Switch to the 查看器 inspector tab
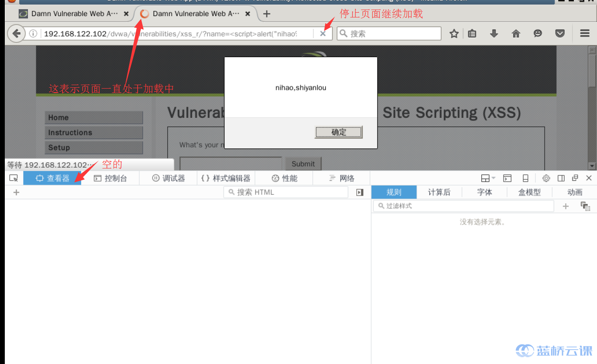597x364 pixels. [x=52, y=178]
